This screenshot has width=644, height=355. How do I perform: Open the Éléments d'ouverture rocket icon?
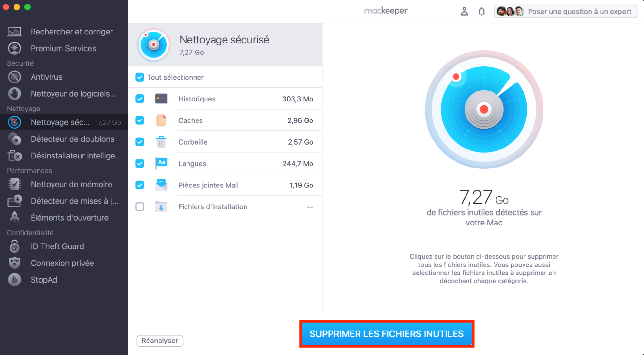[14, 217]
